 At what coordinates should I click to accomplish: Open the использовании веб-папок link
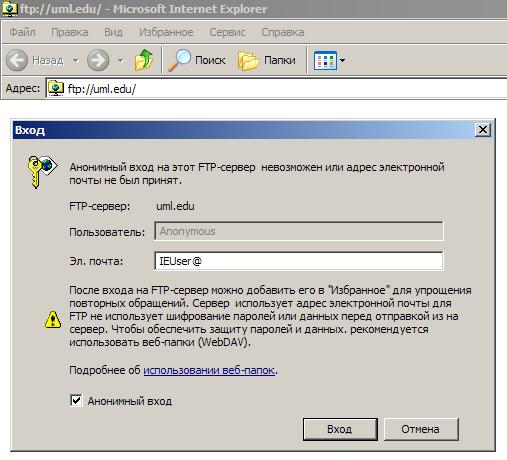[209, 370]
